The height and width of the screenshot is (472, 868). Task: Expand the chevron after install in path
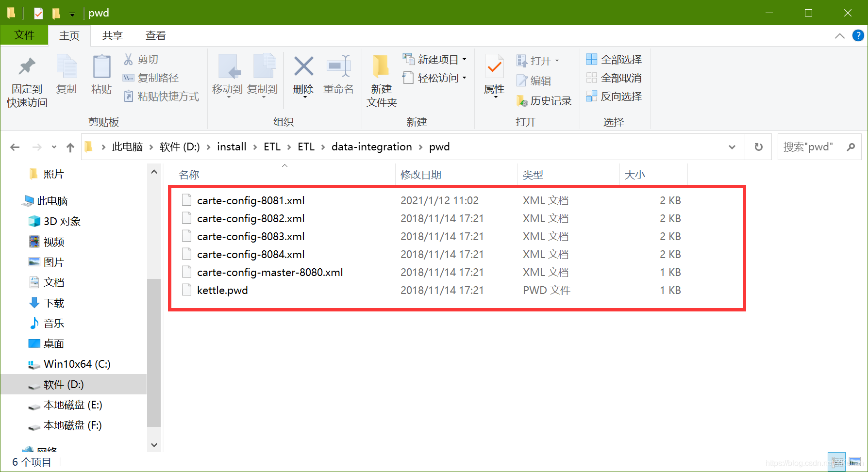click(255, 147)
